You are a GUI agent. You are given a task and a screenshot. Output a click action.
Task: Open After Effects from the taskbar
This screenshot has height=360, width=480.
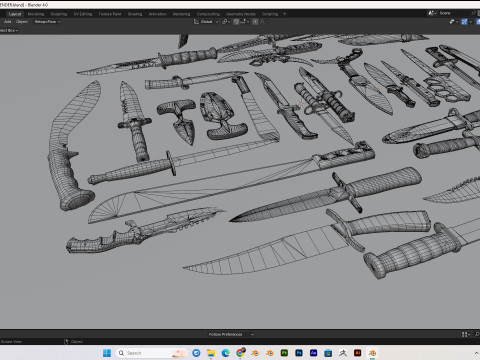(313, 353)
